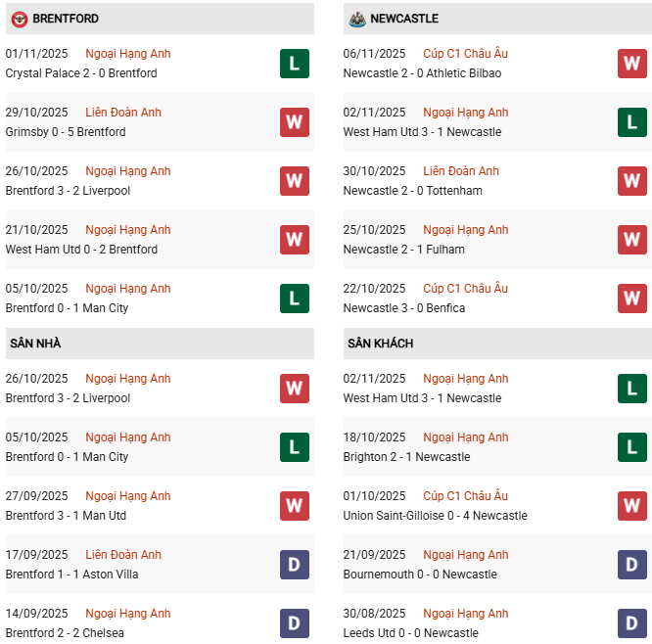Click W badge for Grimsby 0 - 5 Brentford
The width and height of the screenshot is (652, 644).
294,122
